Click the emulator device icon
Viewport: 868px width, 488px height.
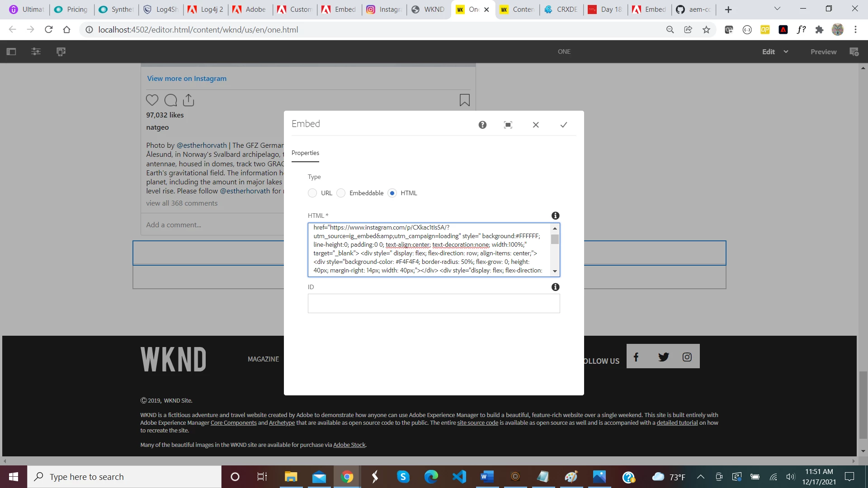point(61,52)
